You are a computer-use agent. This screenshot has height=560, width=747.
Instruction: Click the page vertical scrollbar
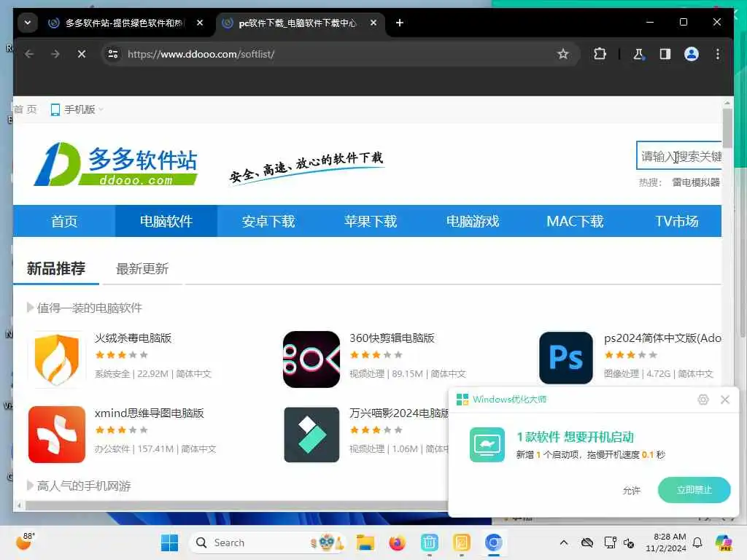[x=727, y=128]
